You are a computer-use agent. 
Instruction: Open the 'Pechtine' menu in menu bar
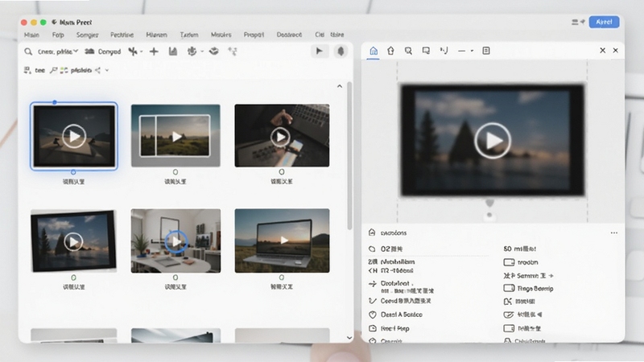click(x=122, y=35)
